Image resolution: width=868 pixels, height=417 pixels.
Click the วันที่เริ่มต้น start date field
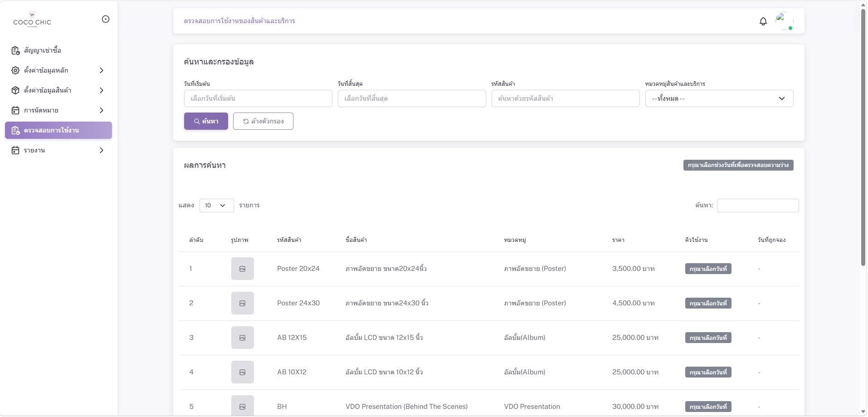[258, 98]
